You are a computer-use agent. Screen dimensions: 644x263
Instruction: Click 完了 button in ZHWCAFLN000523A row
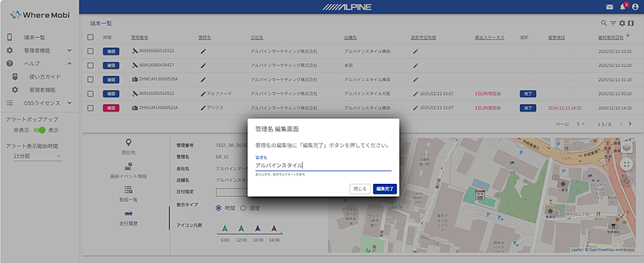click(x=528, y=107)
